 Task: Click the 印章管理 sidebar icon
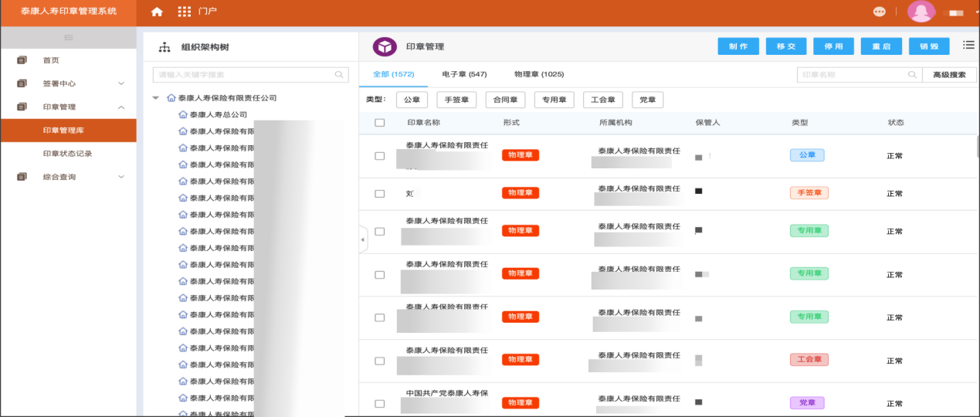point(22,107)
